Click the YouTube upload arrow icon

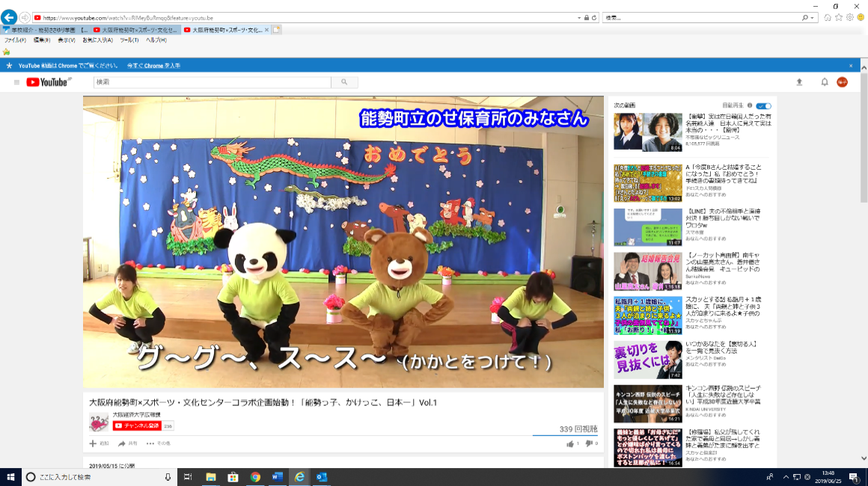coord(799,82)
